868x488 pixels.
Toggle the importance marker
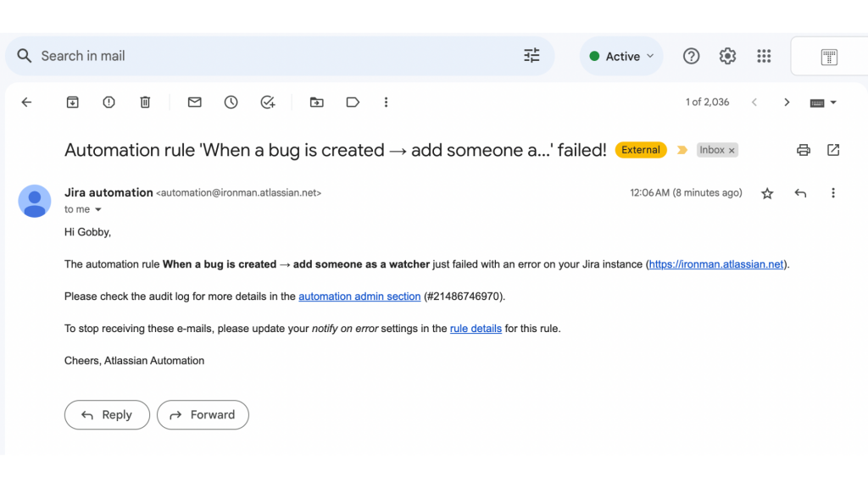[682, 150]
